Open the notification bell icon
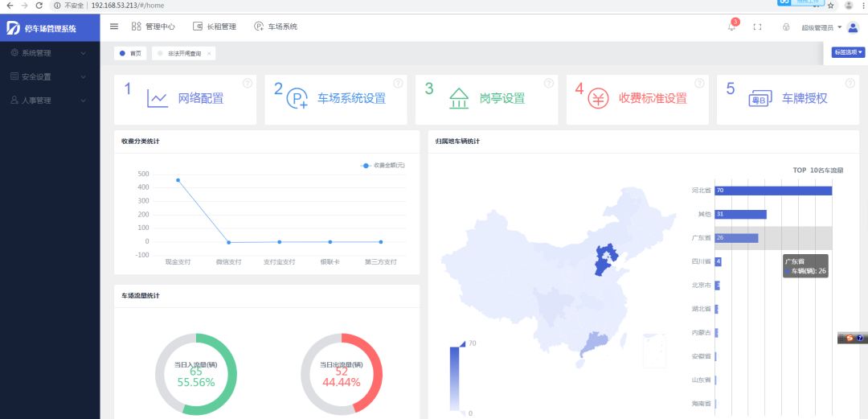868x419 pixels. tap(731, 27)
